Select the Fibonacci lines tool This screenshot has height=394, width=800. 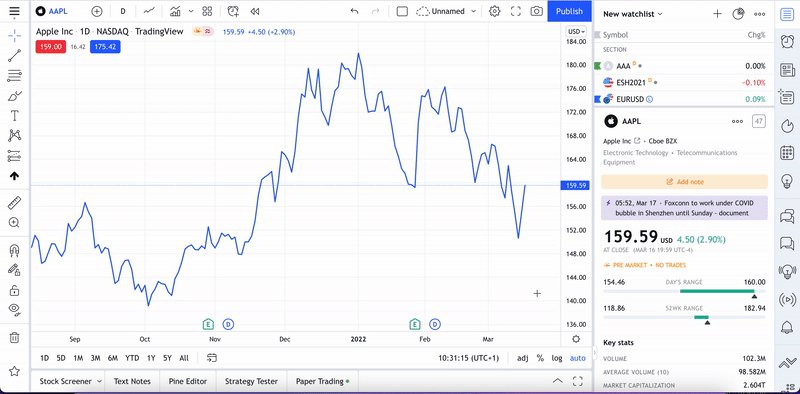[14, 76]
